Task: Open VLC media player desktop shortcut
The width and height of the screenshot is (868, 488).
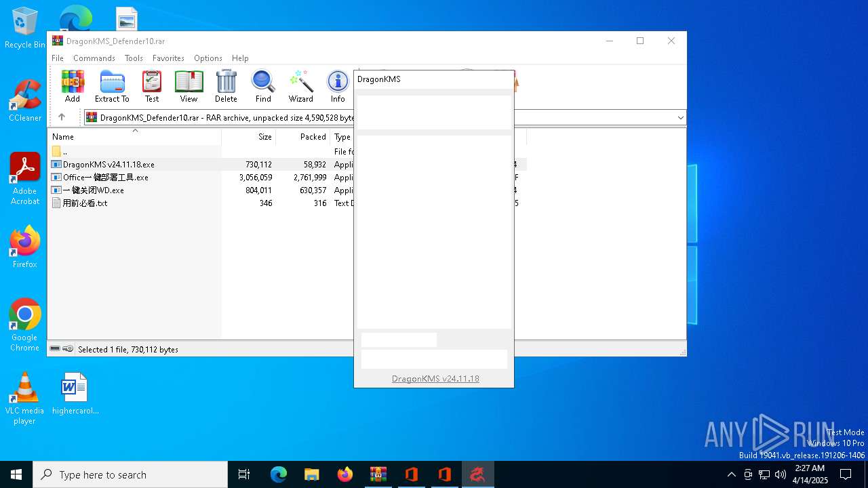Action: (x=25, y=398)
